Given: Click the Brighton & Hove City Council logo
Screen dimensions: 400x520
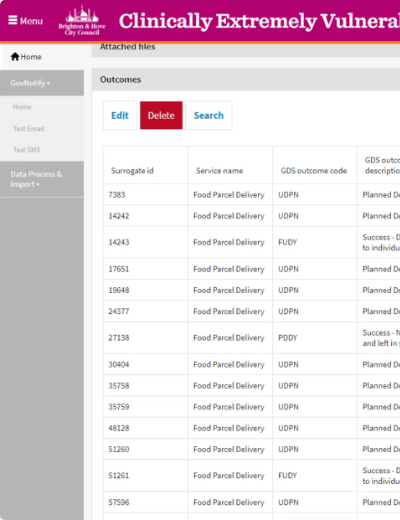Looking at the screenshot, I should tap(82, 21).
